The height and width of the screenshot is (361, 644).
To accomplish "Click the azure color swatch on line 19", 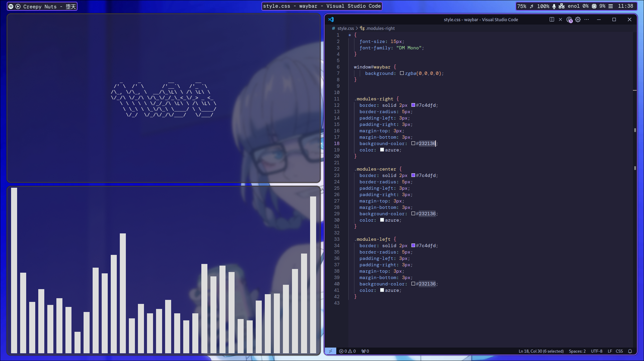I will pyautogui.click(x=382, y=150).
